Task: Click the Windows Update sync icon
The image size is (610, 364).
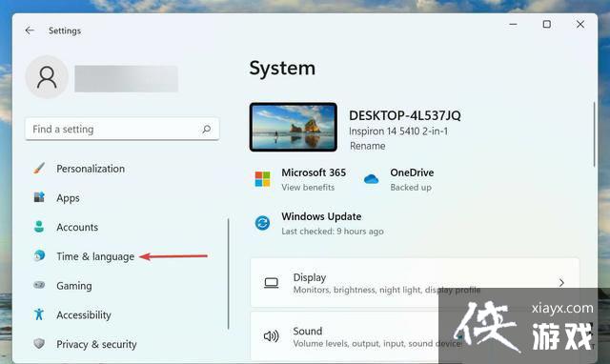Action: click(263, 223)
